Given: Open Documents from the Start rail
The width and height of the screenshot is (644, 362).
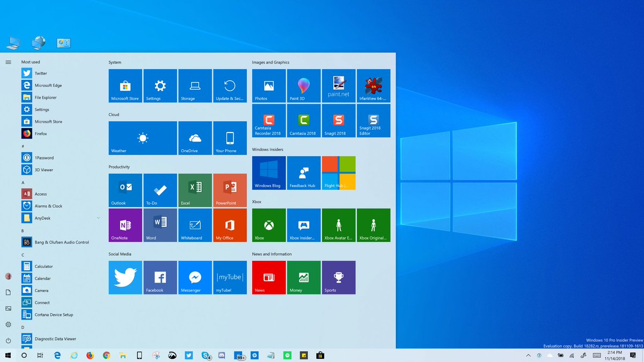Looking at the screenshot, I should 8,292.
